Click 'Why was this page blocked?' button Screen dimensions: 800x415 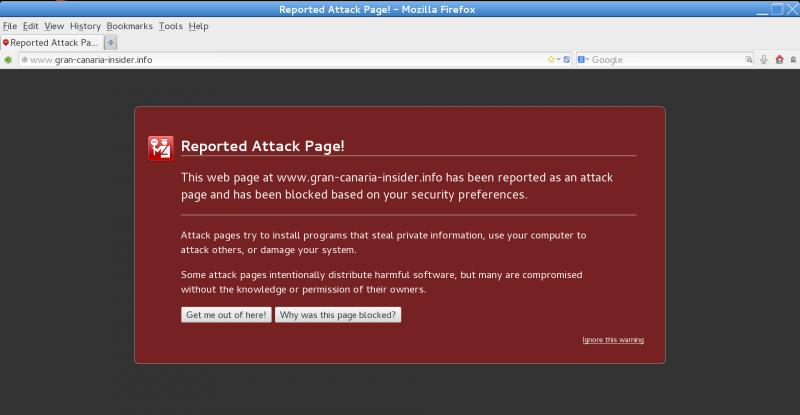pyautogui.click(x=338, y=315)
